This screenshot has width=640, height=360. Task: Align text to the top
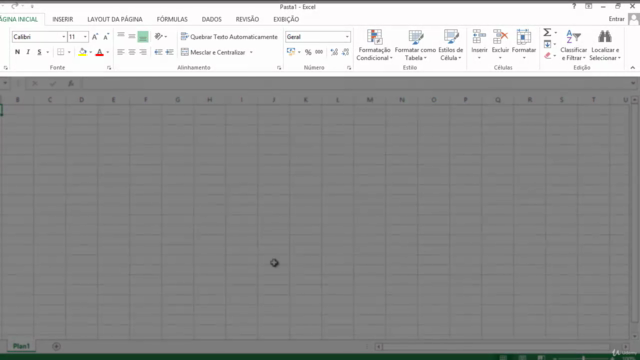pyautogui.click(x=121, y=37)
